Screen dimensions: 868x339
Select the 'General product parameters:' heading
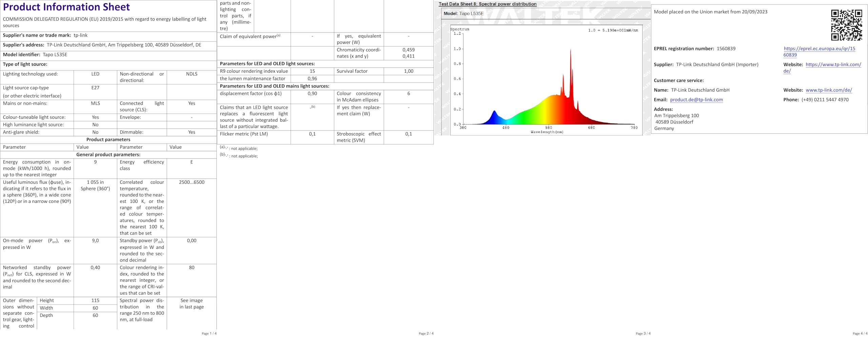[108, 154]
